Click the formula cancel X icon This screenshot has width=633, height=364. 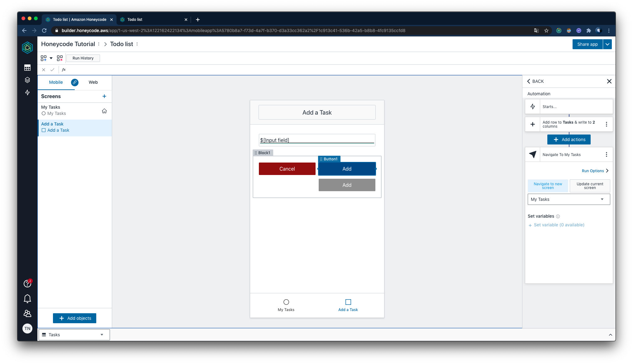point(44,70)
